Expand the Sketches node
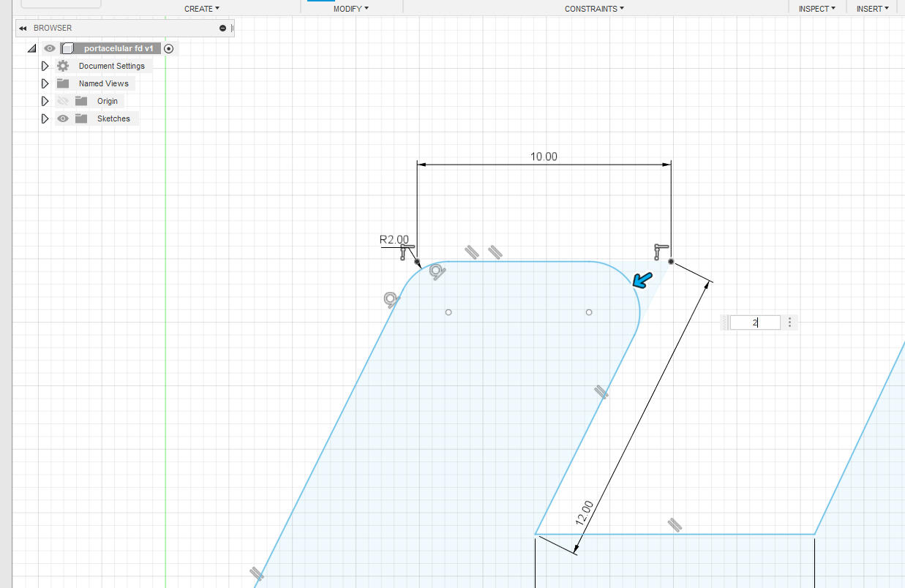The width and height of the screenshot is (905, 588). [x=45, y=118]
